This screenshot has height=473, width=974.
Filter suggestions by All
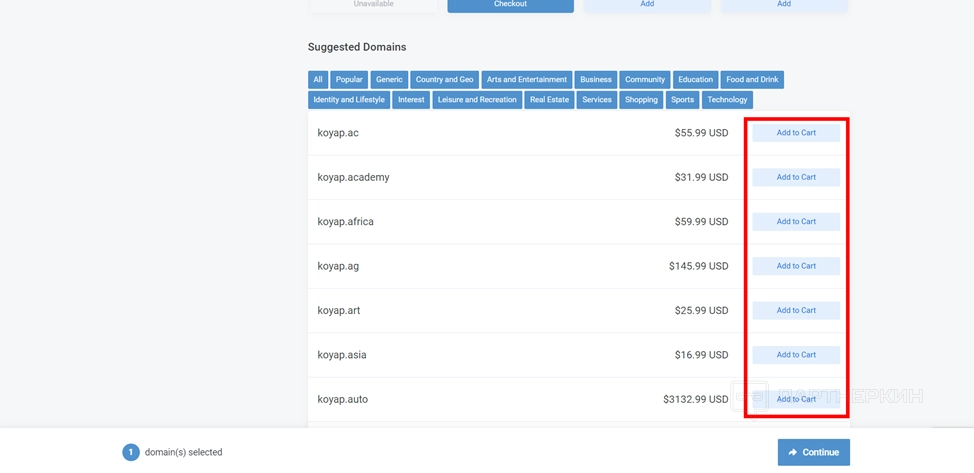(317, 80)
